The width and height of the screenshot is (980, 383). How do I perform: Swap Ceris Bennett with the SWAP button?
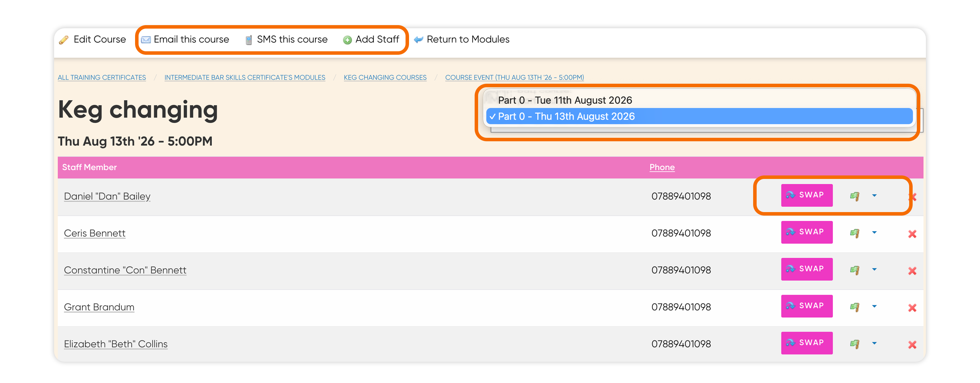pyautogui.click(x=807, y=232)
